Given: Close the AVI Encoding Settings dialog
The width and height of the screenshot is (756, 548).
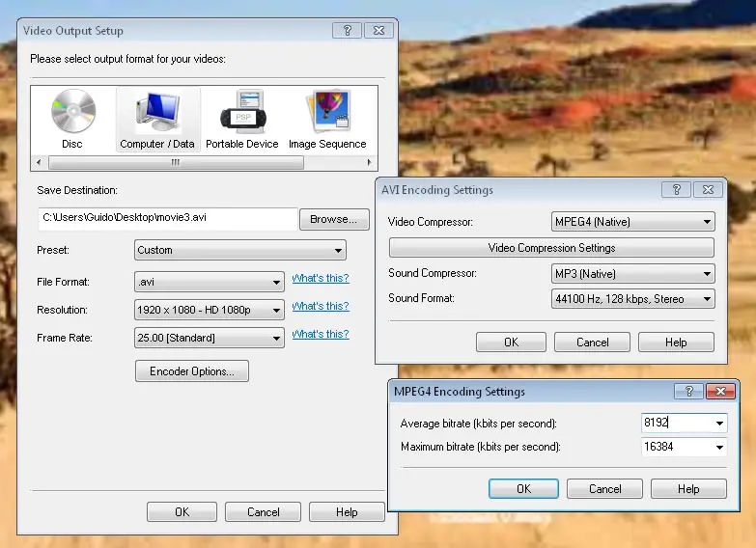Looking at the screenshot, I should [708, 189].
